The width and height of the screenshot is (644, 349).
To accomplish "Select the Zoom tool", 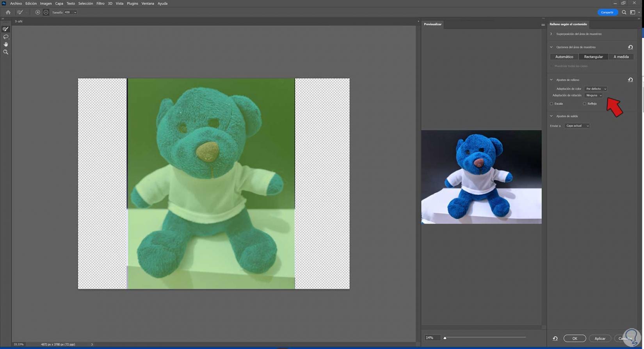I will pyautogui.click(x=6, y=52).
